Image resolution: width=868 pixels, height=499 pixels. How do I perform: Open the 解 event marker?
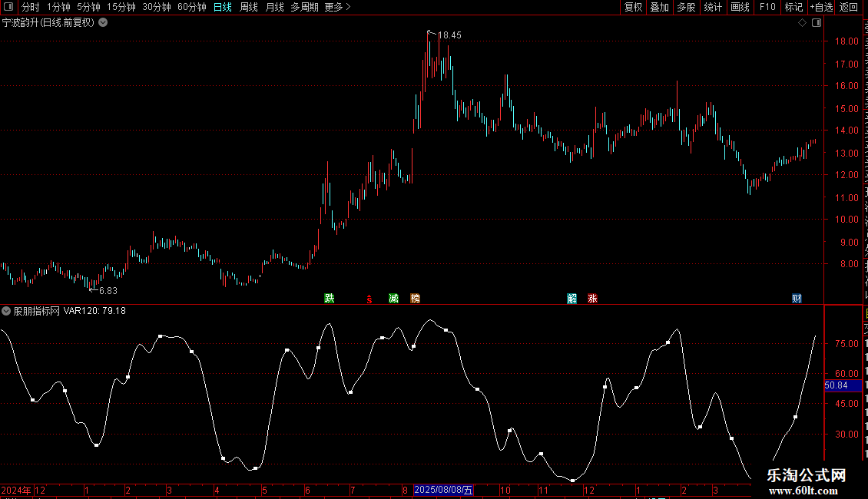(571, 299)
